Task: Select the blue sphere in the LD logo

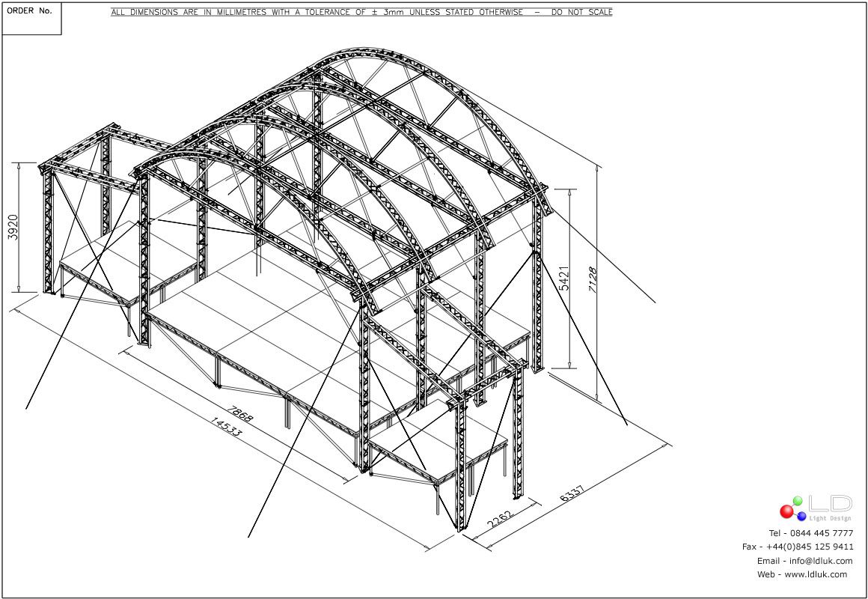Action: 801,517
